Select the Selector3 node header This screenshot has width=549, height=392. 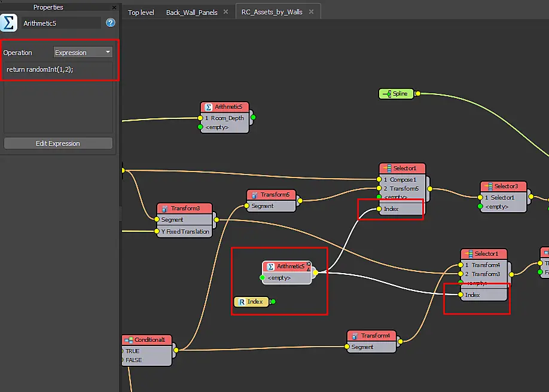pos(503,186)
